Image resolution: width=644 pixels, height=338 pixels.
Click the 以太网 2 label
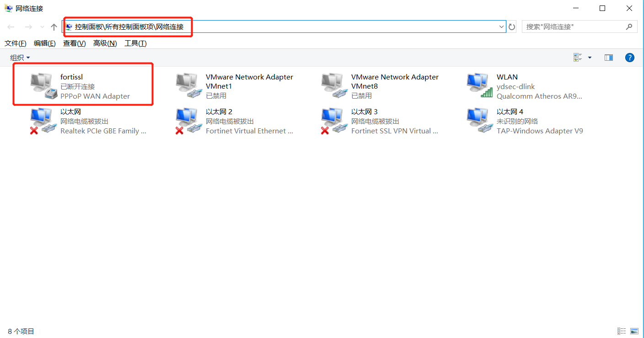[219, 112]
